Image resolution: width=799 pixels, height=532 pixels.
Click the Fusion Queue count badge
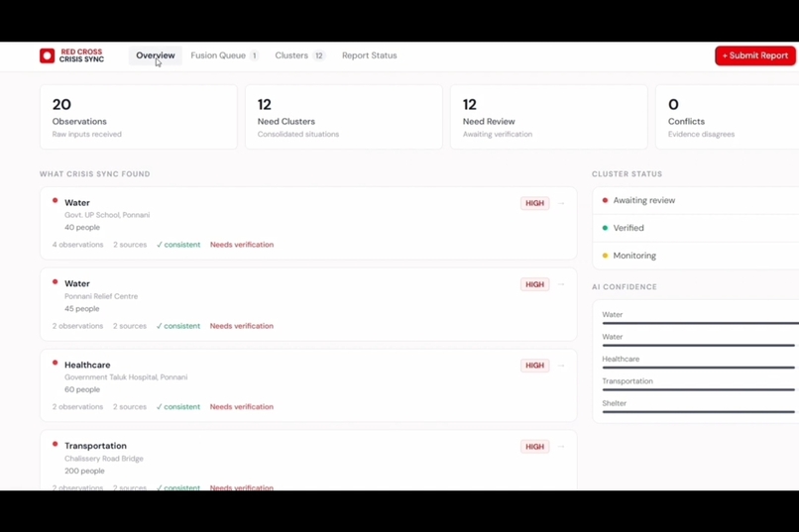tap(254, 55)
